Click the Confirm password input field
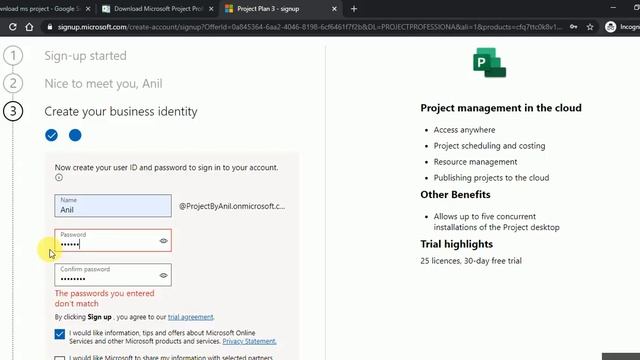This screenshot has height=360, width=640. [113, 275]
